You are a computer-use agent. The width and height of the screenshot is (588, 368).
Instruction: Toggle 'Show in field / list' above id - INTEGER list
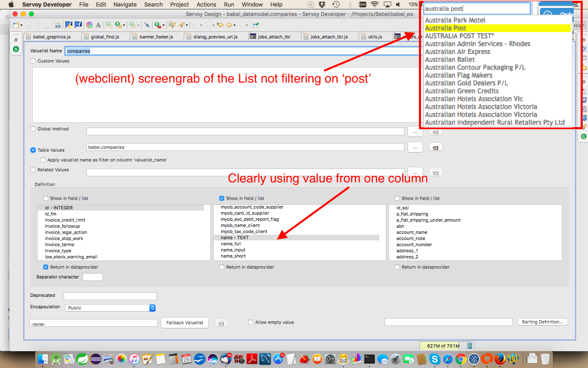tap(46, 198)
